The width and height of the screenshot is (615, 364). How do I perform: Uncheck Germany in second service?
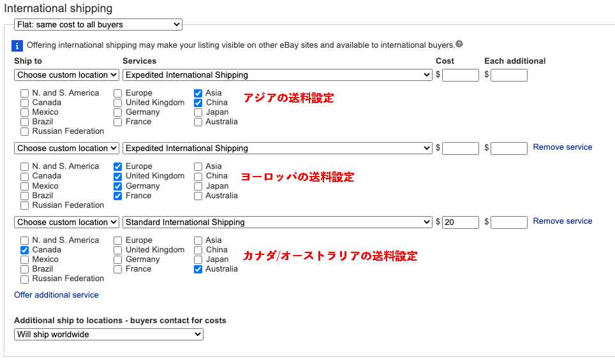[x=117, y=186]
